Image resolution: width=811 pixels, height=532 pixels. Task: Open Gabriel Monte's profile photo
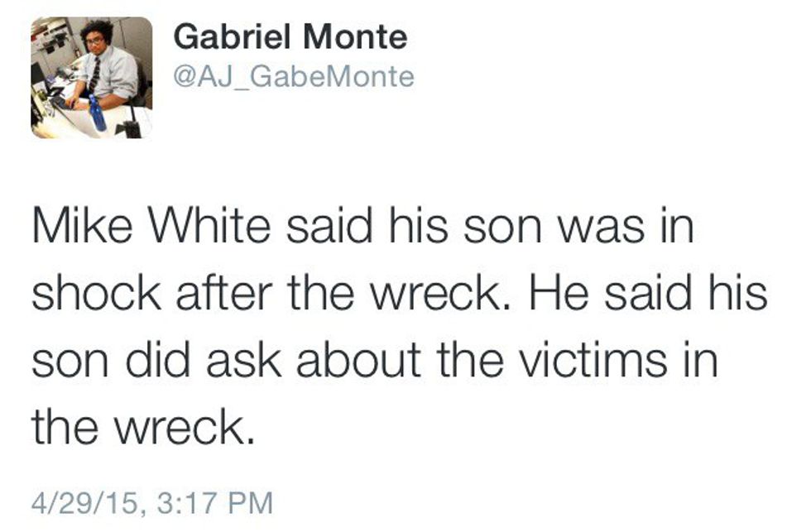coord(92,77)
